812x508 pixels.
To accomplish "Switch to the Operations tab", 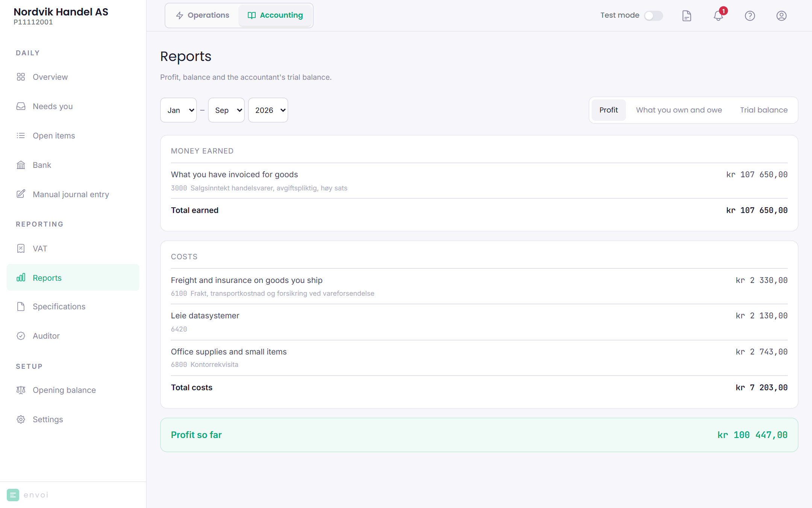I will [203, 15].
